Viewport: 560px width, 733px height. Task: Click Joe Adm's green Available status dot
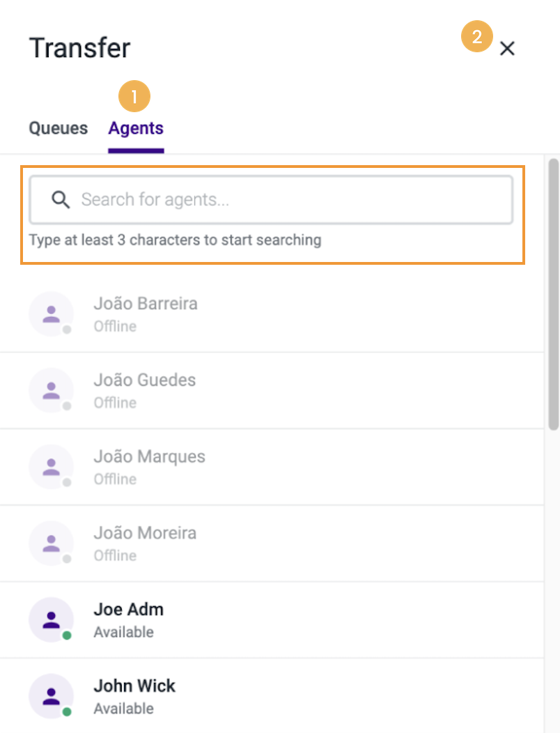pyautogui.click(x=67, y=635)
